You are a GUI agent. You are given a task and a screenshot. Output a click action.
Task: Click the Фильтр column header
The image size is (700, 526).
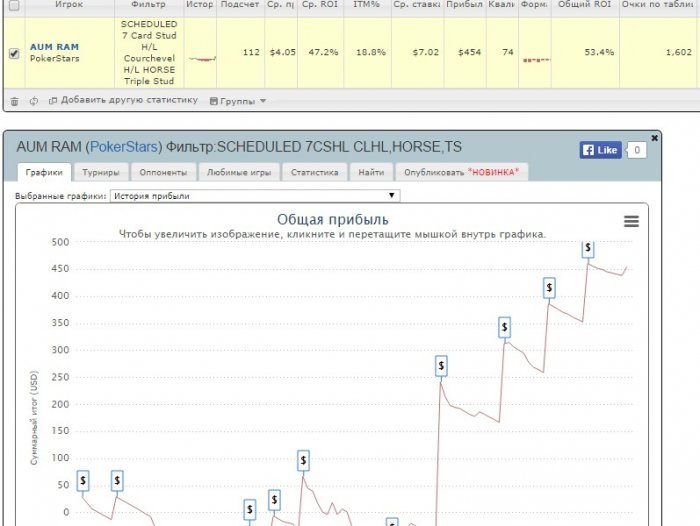[149, 4]
